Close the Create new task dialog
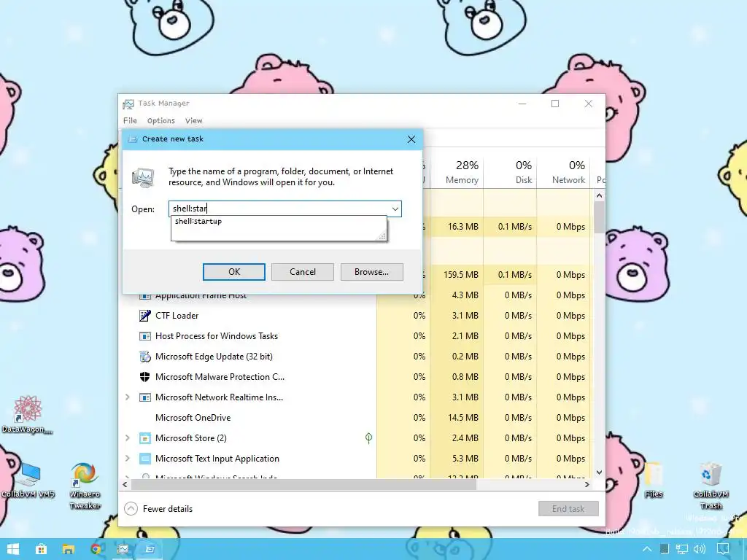747x560 pixels. 411,139
